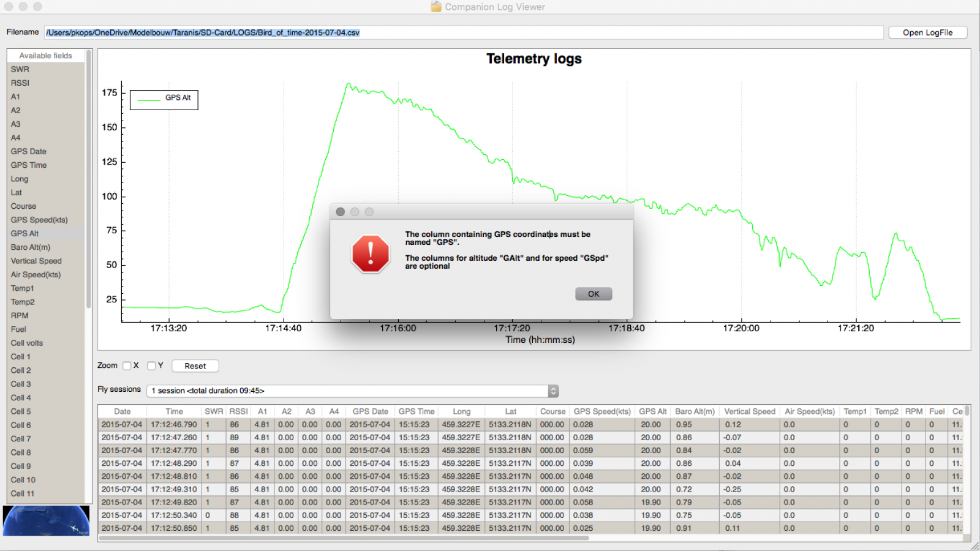Select Lat field in list

tap(46, 192)
